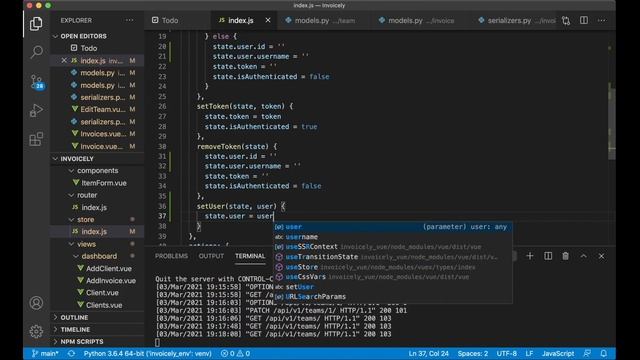Change end of line sequence LF
The image size is (640, 360).
pyautogui.click(x=529, y=353)
